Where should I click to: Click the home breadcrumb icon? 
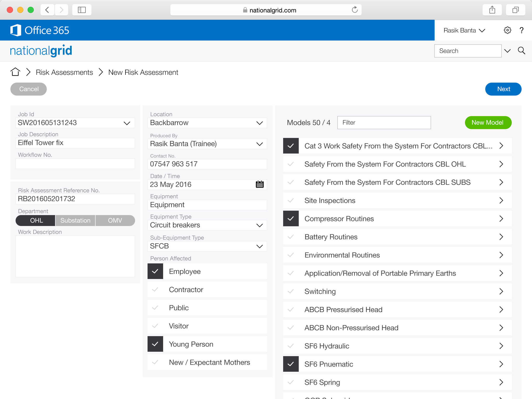pos(15,72)
